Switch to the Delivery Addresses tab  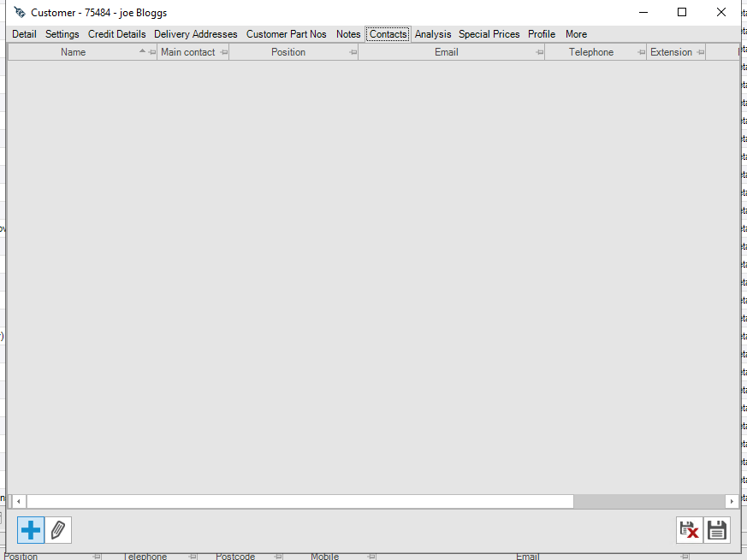coord(195,34)
